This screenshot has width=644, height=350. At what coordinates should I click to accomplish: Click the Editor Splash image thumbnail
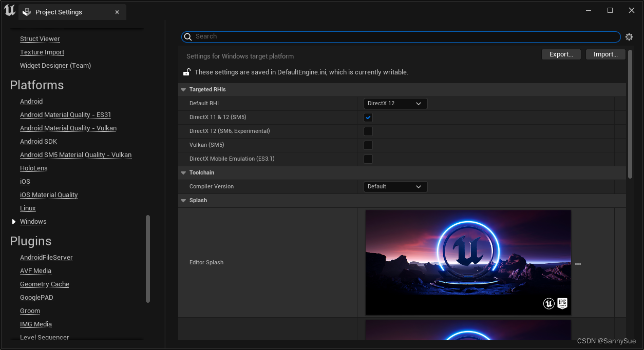pos(468,262)
